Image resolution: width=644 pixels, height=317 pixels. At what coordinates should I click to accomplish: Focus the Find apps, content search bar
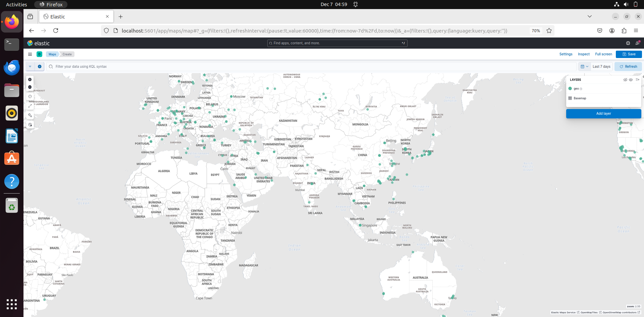(337, 43)
